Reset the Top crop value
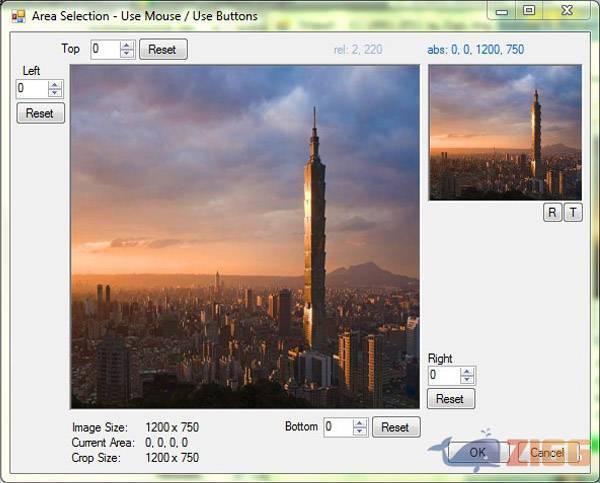 162,49
